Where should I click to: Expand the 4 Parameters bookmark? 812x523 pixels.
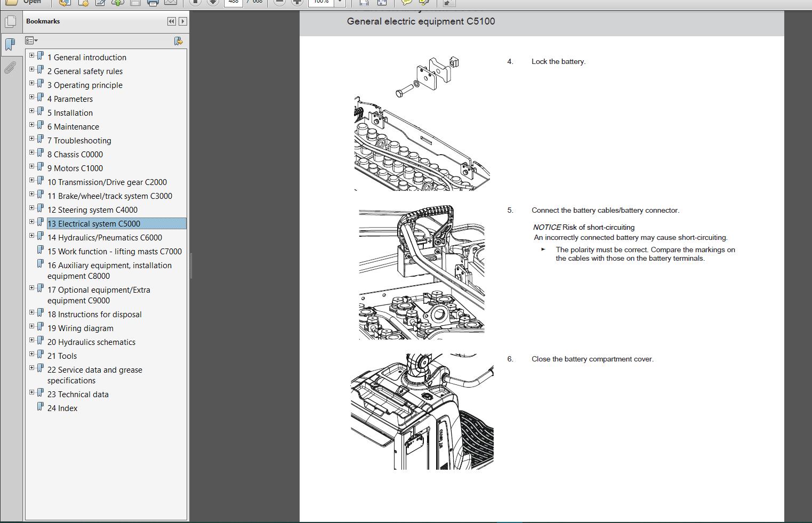click(x=31, y=97)
